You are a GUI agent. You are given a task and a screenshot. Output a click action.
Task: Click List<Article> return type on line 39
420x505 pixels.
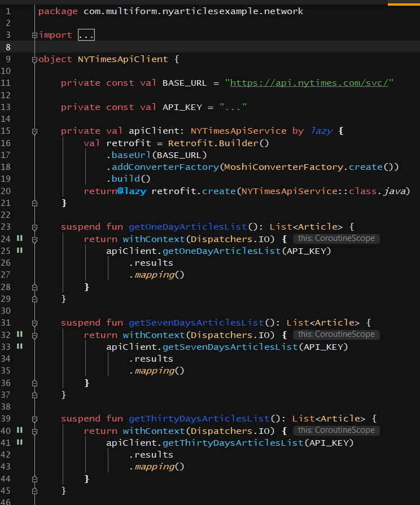pyautogui.click(x=328, y=419)
